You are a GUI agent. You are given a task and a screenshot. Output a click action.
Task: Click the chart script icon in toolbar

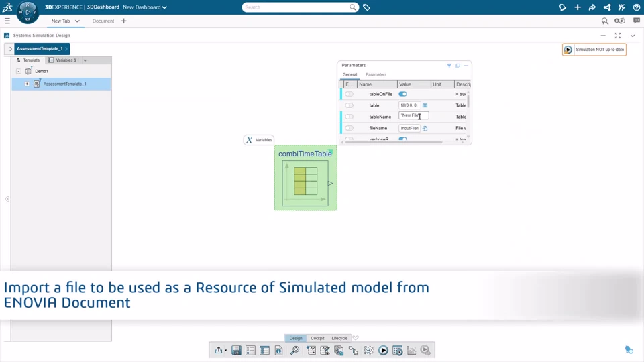(x=311, y=350)
